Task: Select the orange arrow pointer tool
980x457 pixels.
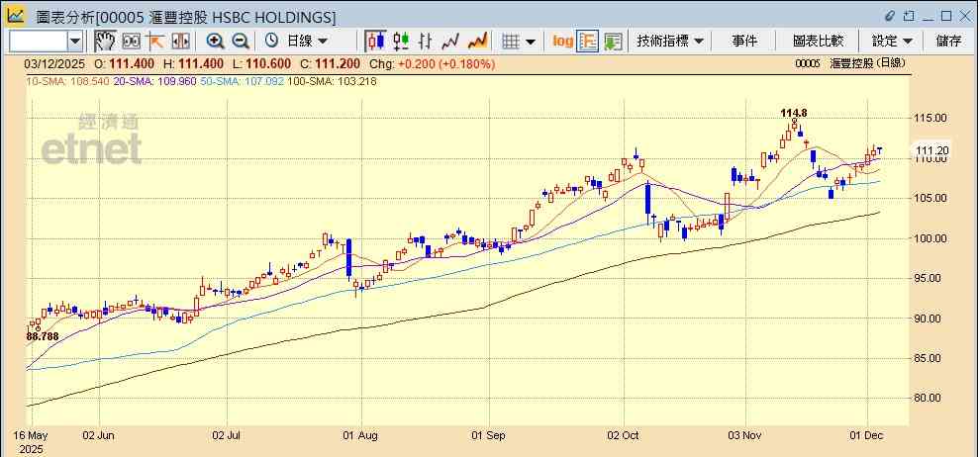Action: pyautogui.click(x=155, y=41)
